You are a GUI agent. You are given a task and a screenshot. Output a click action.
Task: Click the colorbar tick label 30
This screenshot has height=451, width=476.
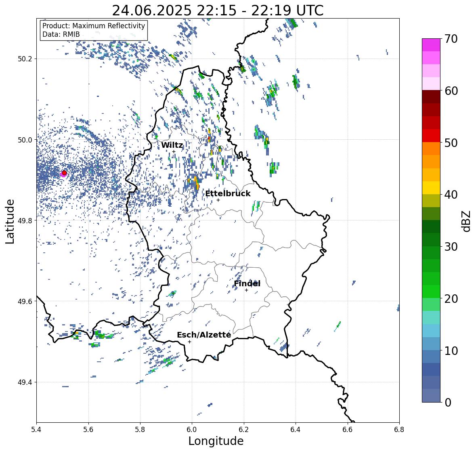451,247
